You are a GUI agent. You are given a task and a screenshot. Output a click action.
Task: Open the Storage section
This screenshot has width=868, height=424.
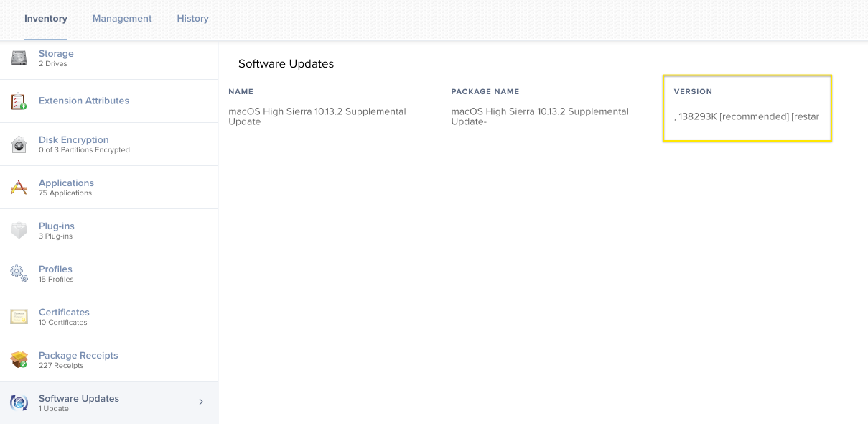point(109,60)
